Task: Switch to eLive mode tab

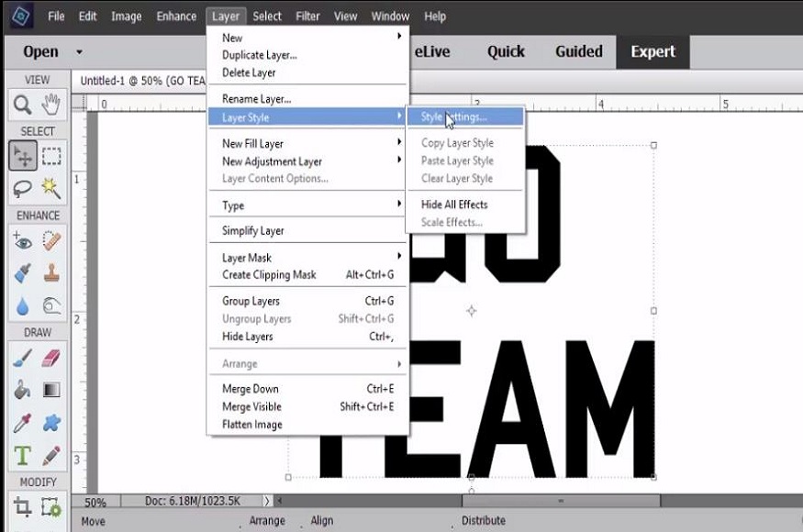Action: pos(432,51)
